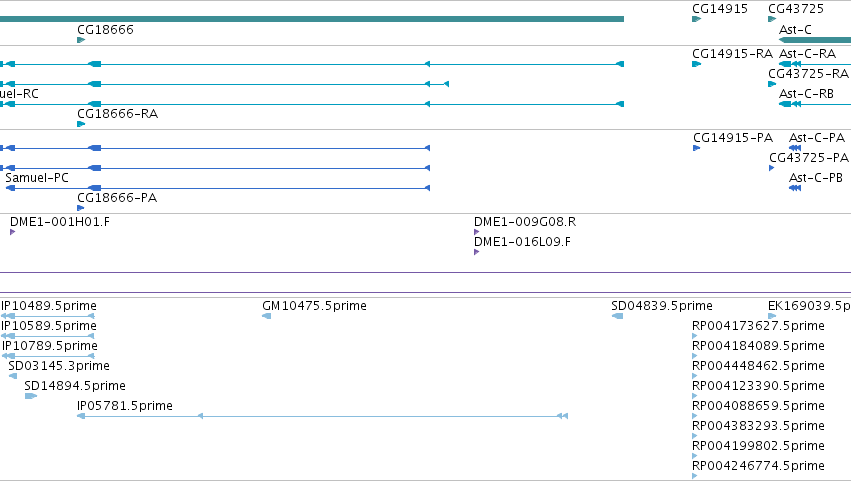
Task: Click the Ast-C gene bar
Action: coord(815,40)
